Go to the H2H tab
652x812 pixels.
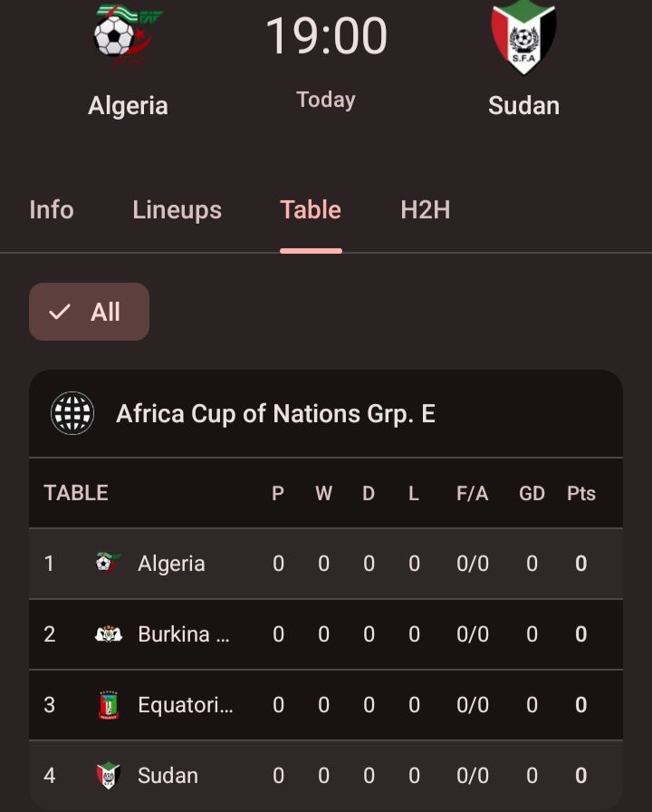click(425, 209)
